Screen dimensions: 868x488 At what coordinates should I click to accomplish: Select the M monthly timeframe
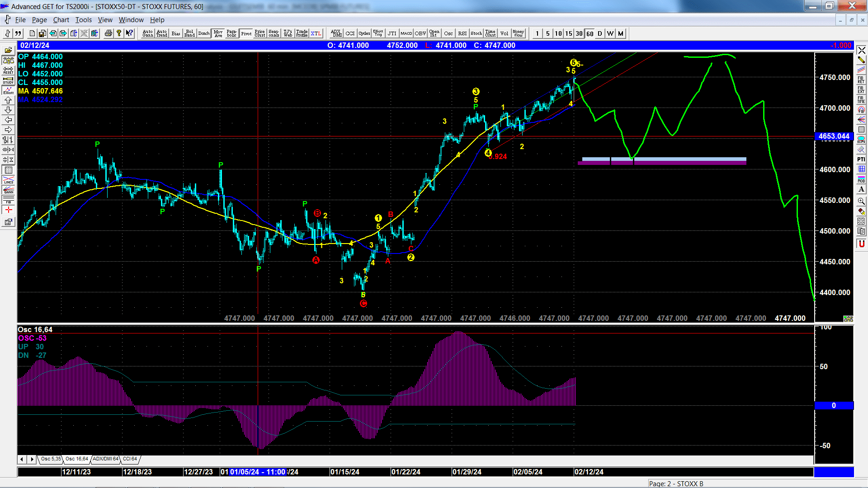tap(621, 33)
